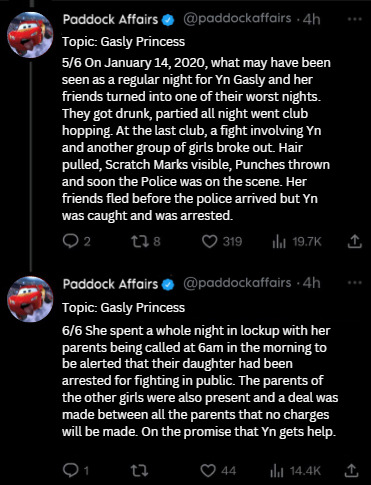Reply to the 5/6 tweet
Image resolution: width=371 pixels, height=485 pixels.
pyautogui.click(x=77, y=241)
